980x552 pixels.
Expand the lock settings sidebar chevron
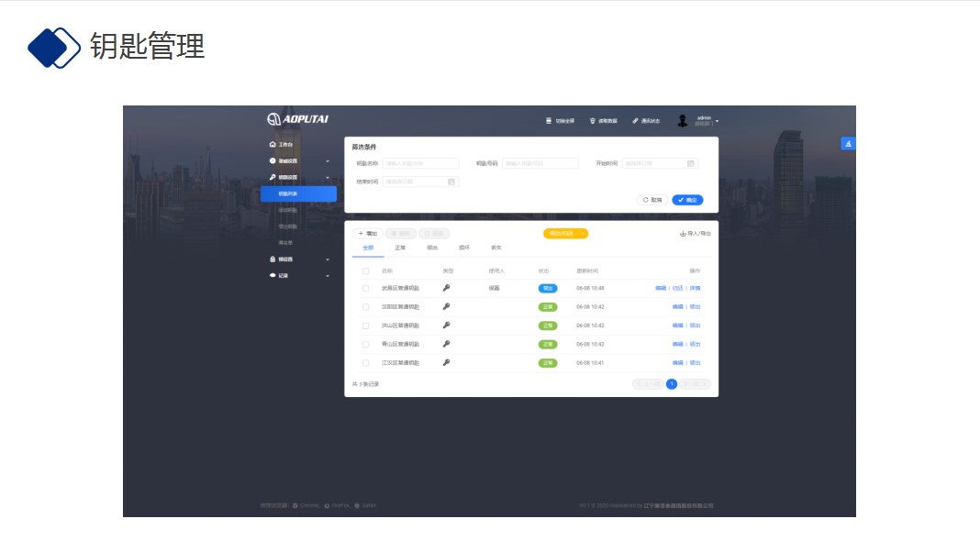pos(328,259)
